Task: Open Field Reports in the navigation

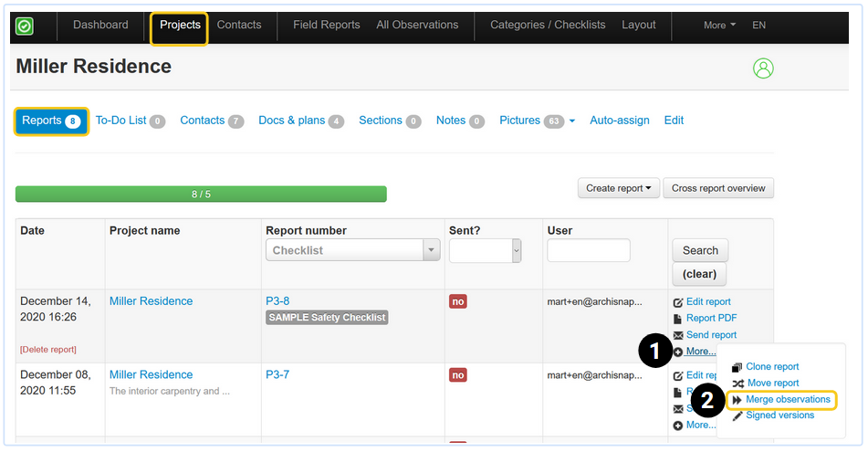Action: [x=327, y=25]
